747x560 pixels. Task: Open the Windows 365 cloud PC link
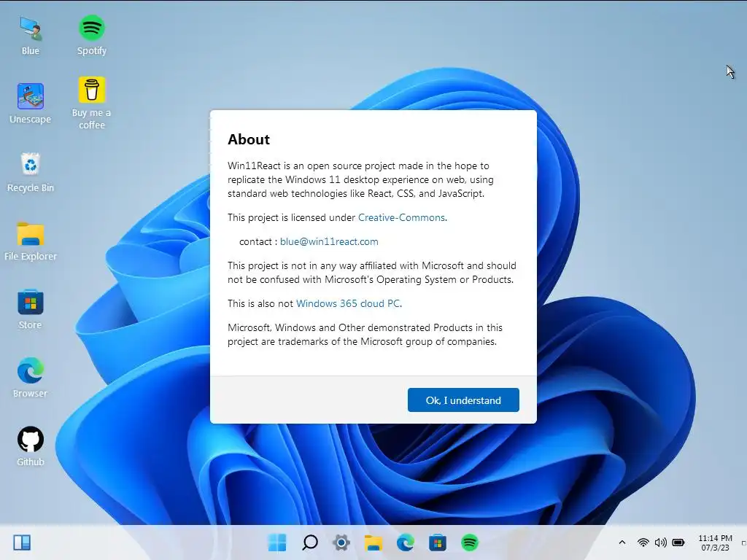tap(348, 303)
